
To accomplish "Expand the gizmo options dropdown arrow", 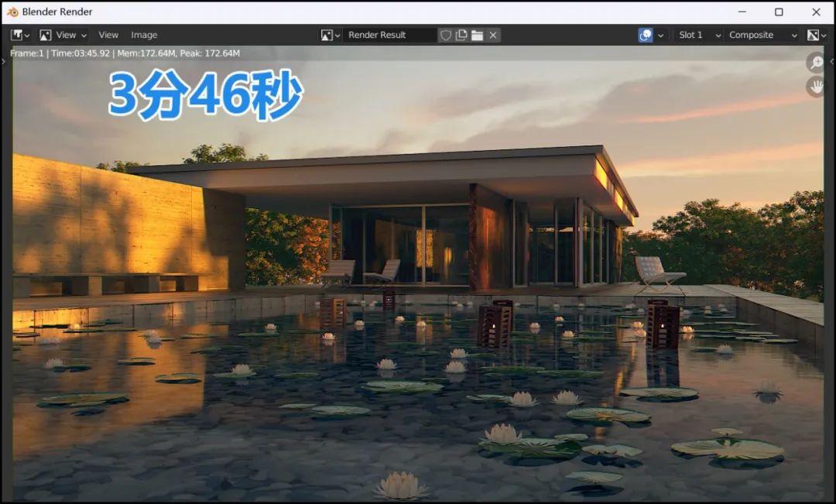I will [660, 35].
